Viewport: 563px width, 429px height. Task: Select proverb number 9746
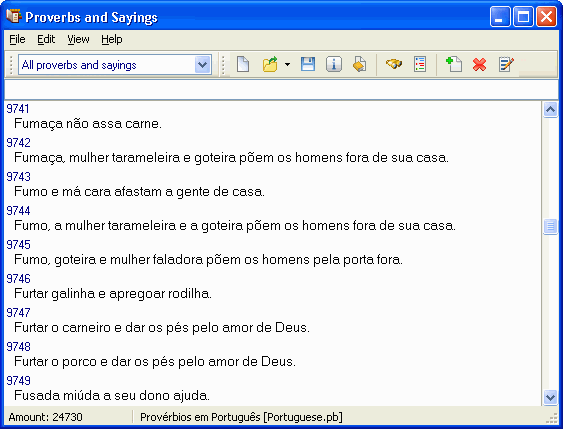click(19, 279)
